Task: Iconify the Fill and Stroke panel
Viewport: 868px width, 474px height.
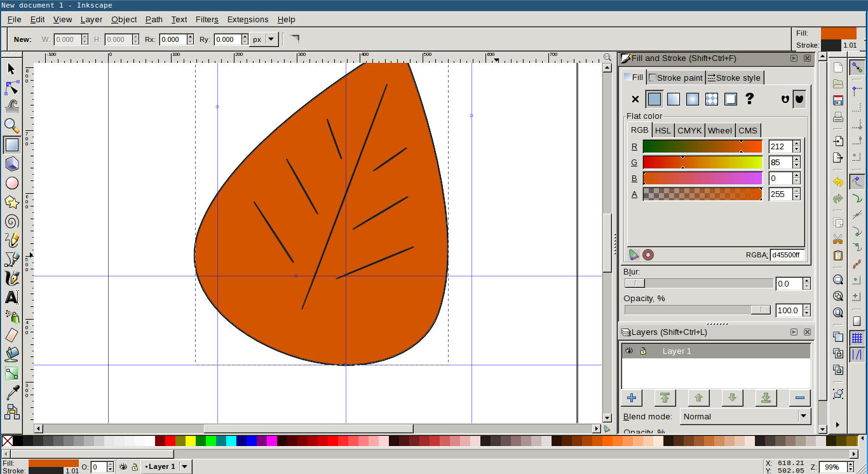Action: (x=794, y=58)
